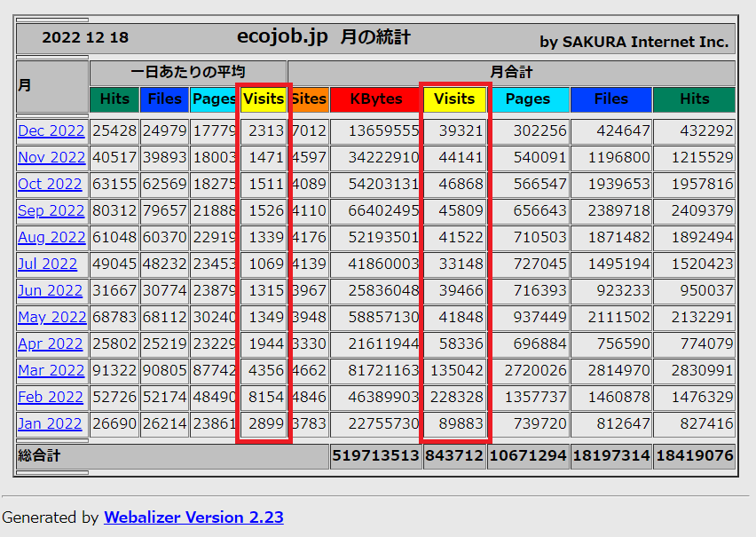This screenshot has width=756, height=537.
Task: Select the Pages grand total 10671294
Action: tap(528, 456)
